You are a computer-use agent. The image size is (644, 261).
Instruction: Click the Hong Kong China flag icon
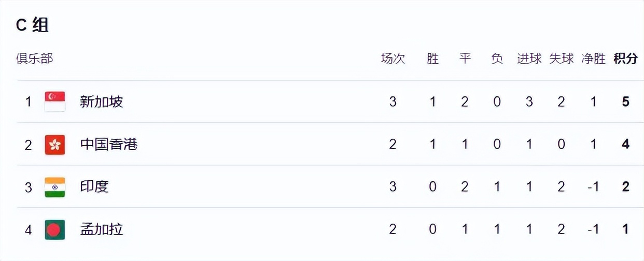pyautogui.click(x=55, y=144)
